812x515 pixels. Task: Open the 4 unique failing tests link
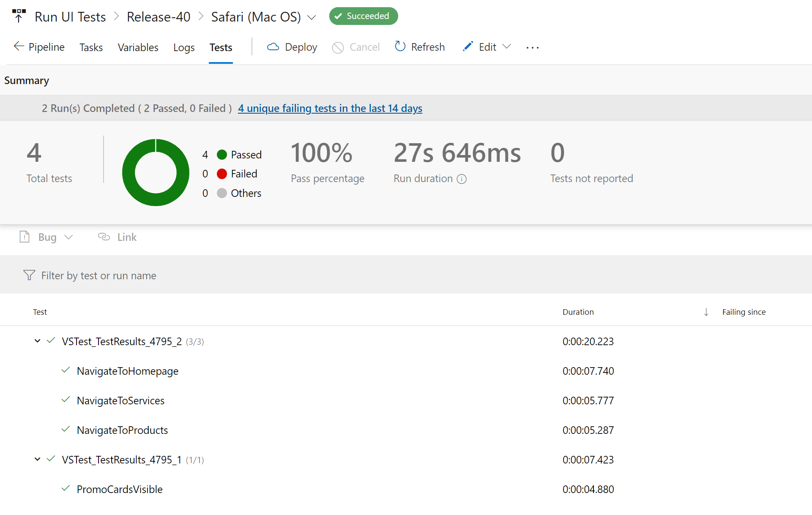pyautogui.click(x=330, y=108)
